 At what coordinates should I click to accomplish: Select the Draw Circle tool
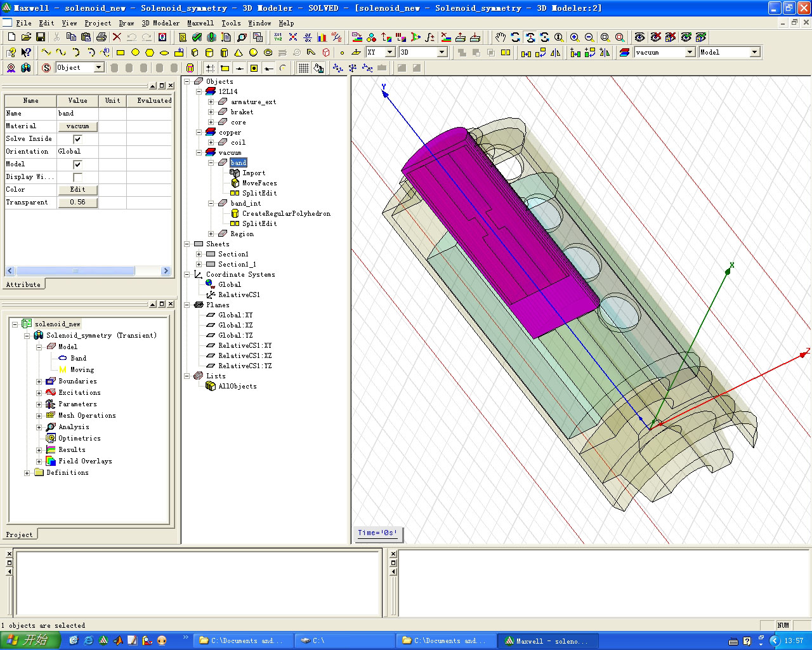tap(135, 53)
